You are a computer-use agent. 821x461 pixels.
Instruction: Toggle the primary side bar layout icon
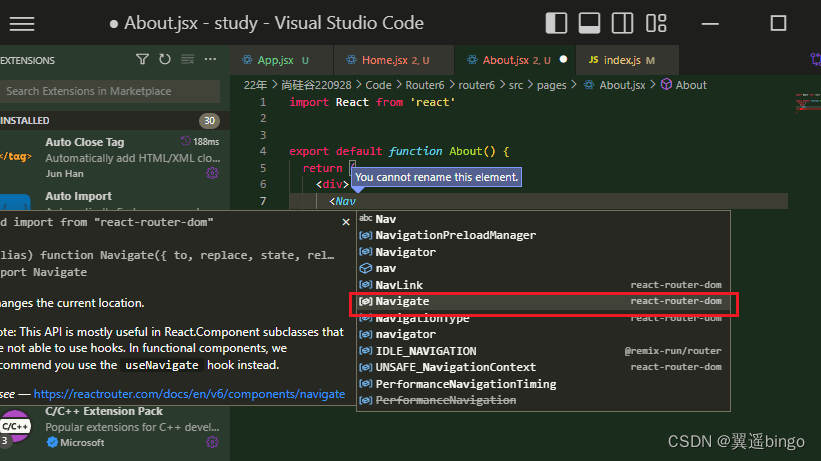[556, 23]
